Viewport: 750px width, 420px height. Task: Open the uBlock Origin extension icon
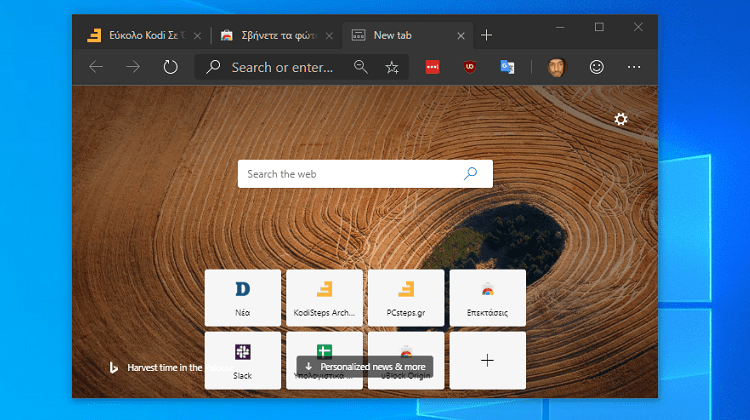[468, 67]
